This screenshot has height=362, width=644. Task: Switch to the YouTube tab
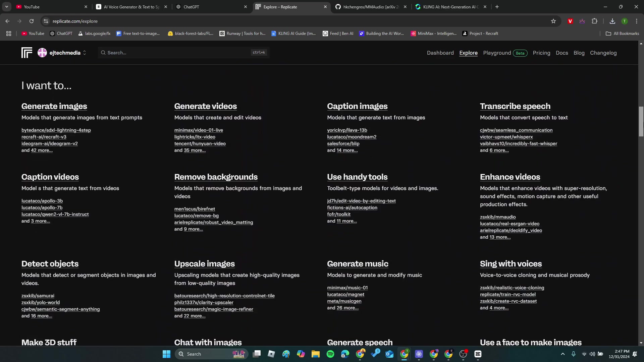[x=52, y=7]
